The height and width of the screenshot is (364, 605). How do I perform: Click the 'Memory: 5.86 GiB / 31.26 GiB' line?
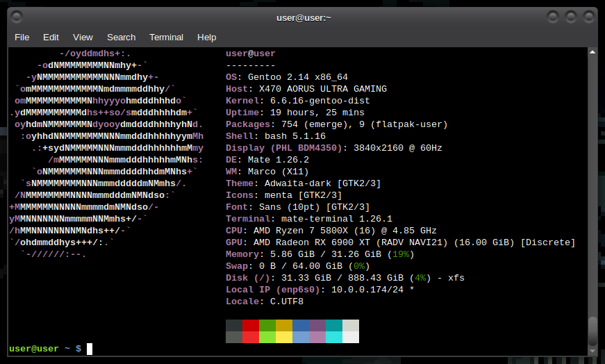[x=320, y=254]
